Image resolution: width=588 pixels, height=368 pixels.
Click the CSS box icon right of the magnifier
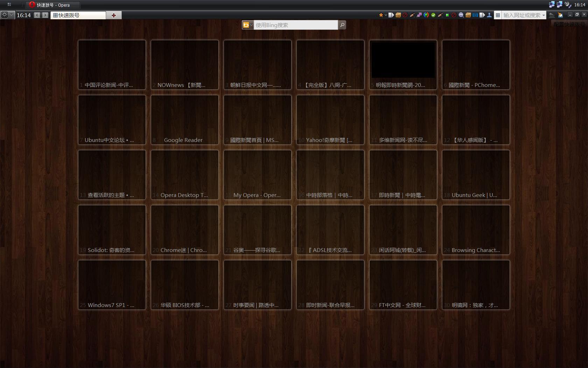468,15
